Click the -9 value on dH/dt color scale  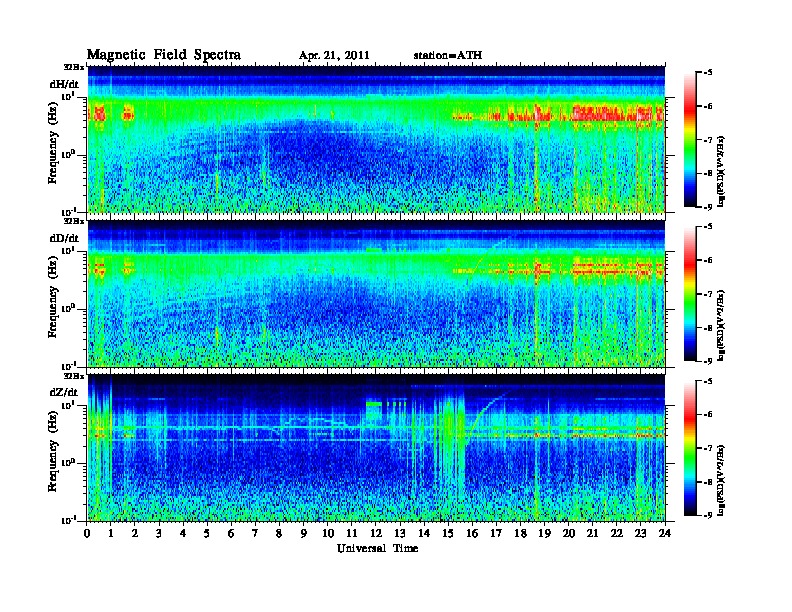(708, 207)
